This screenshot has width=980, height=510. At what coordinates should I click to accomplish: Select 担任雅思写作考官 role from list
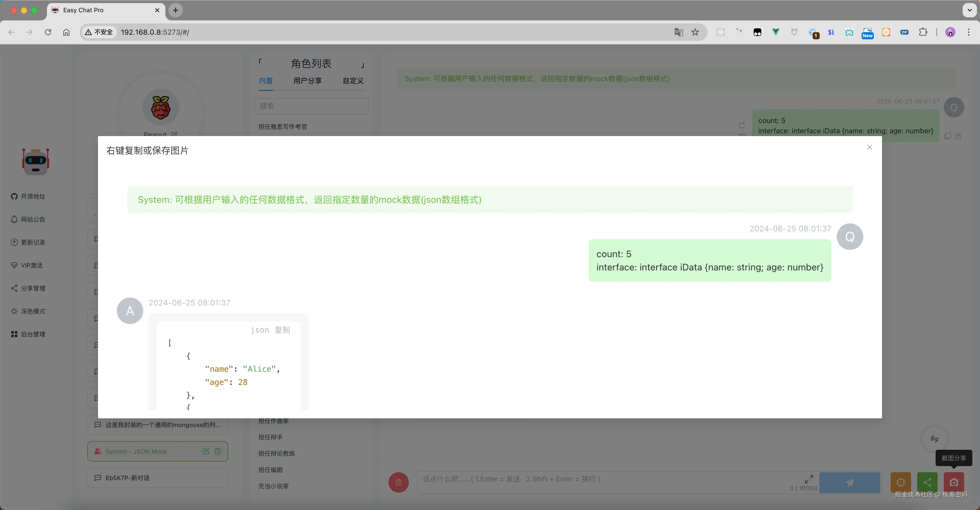[283, 126]
